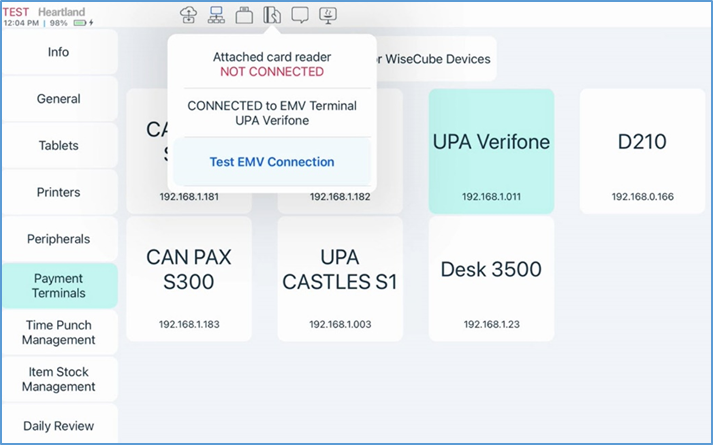Click the monitor display icon in toolbar

(328, 15)
